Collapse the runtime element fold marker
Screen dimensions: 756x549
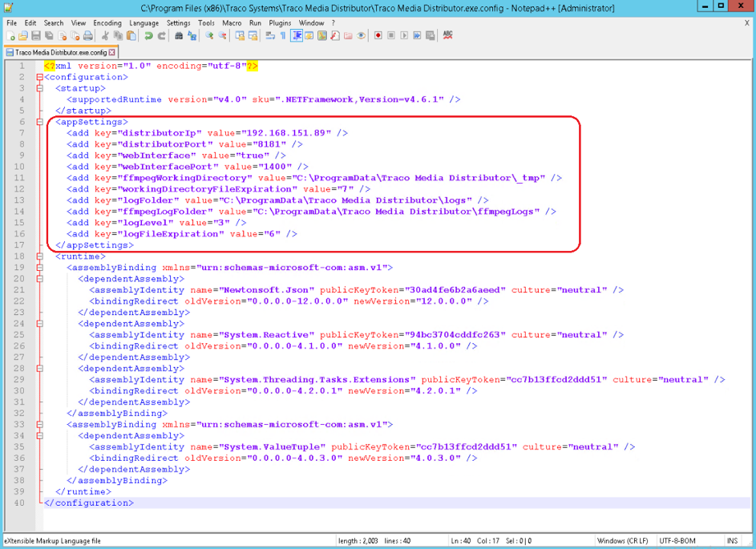(x=38, y=256)
